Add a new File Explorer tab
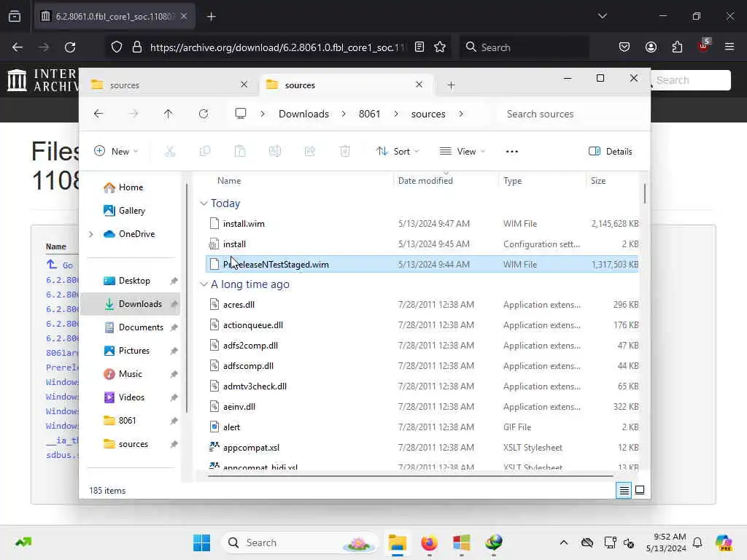The height and width of the screenshot is (560, 747). (451, 85)
